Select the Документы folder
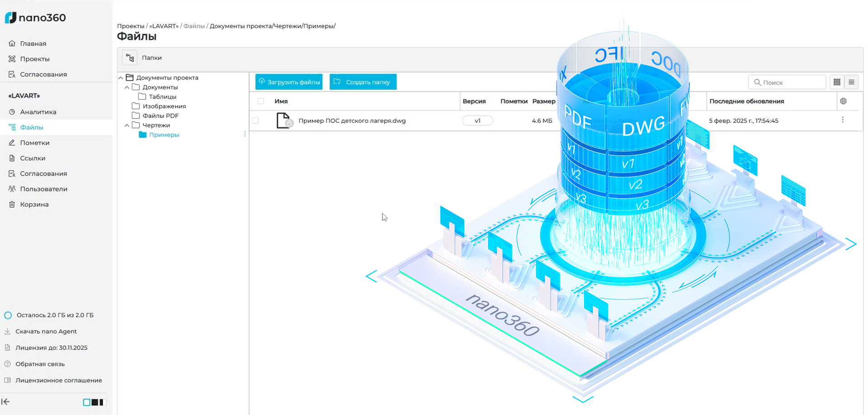The height and width of the screenshot is (415, 868). point(160,87)
